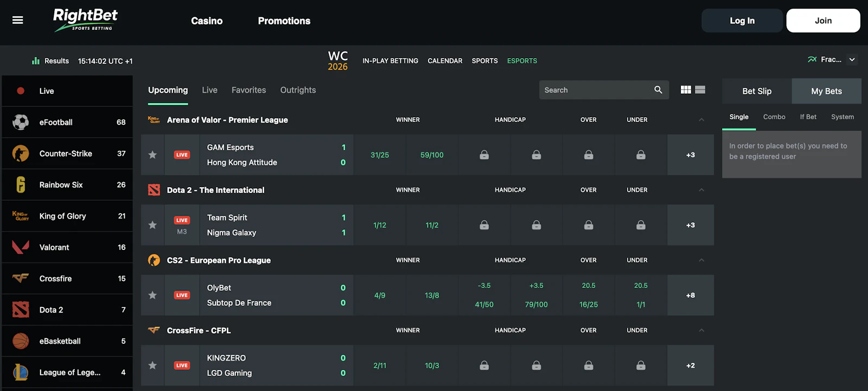Bet on Nigma Galaxy at 11/2
This screenshot has width=868, height=391.
[x=432, y=225]
